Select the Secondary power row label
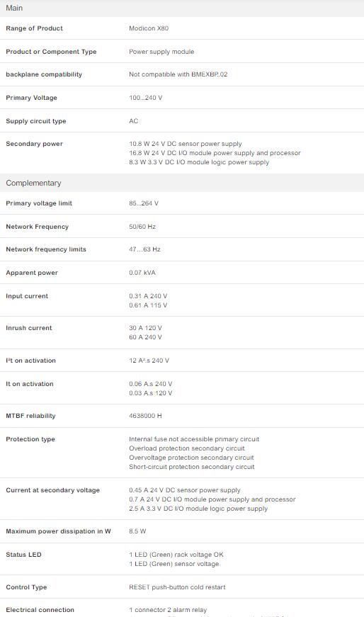Screen dimensions: 364x617 point(34,144)
